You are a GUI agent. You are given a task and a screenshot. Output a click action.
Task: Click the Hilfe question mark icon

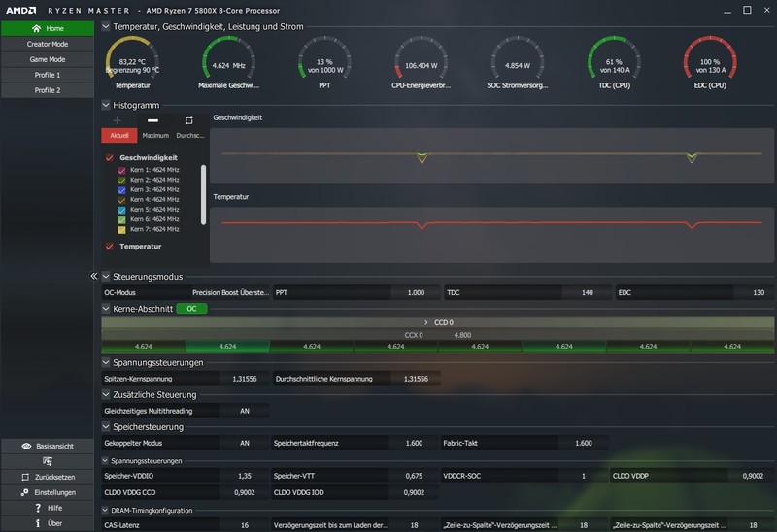(38, 508)
